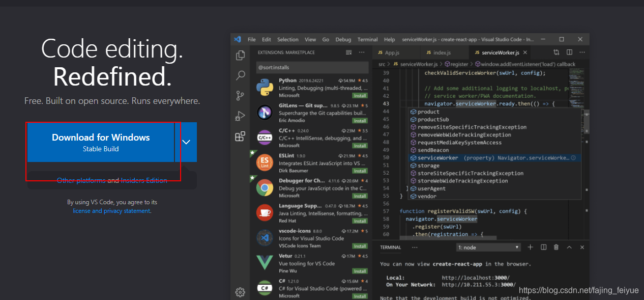Open the Terminal menu

pos(368,39)
